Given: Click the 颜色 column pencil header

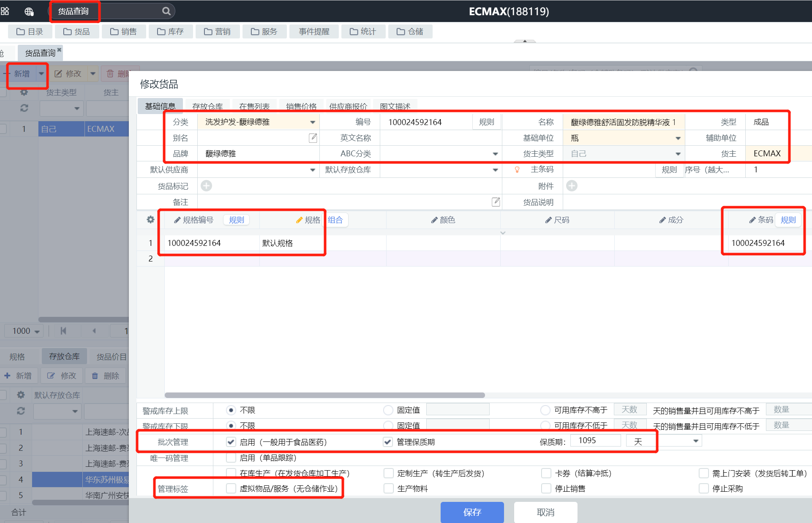Looking at the screenshot, I should [443, 220].
